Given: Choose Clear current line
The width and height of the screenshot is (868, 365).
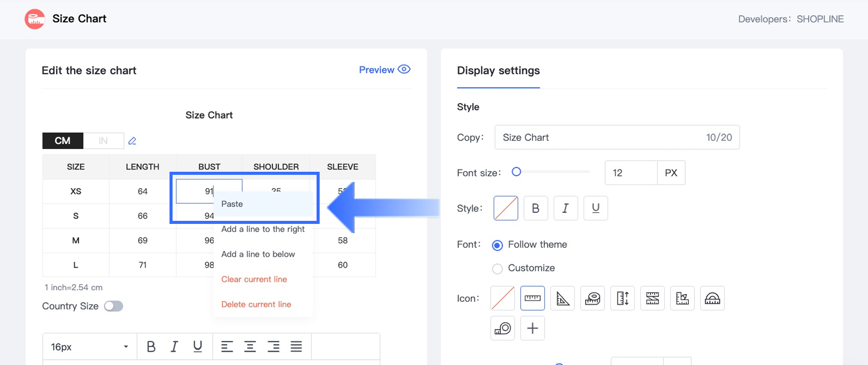Looking at the screenshot, I should [x=263, y=279].
